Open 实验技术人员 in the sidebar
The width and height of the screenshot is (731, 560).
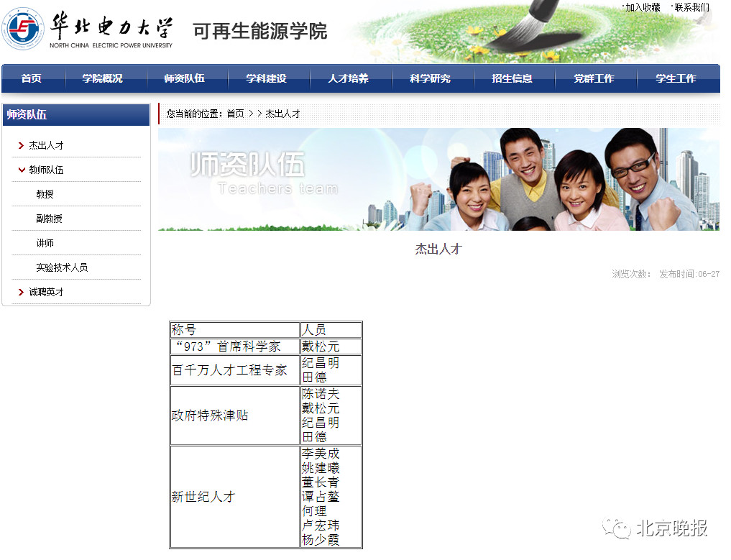[62, 268]
